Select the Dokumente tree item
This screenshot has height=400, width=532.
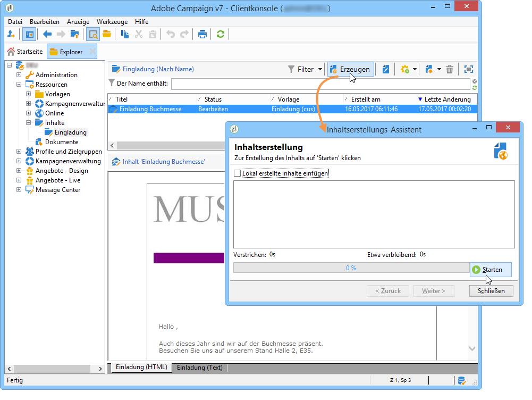[x=62, y=142]
